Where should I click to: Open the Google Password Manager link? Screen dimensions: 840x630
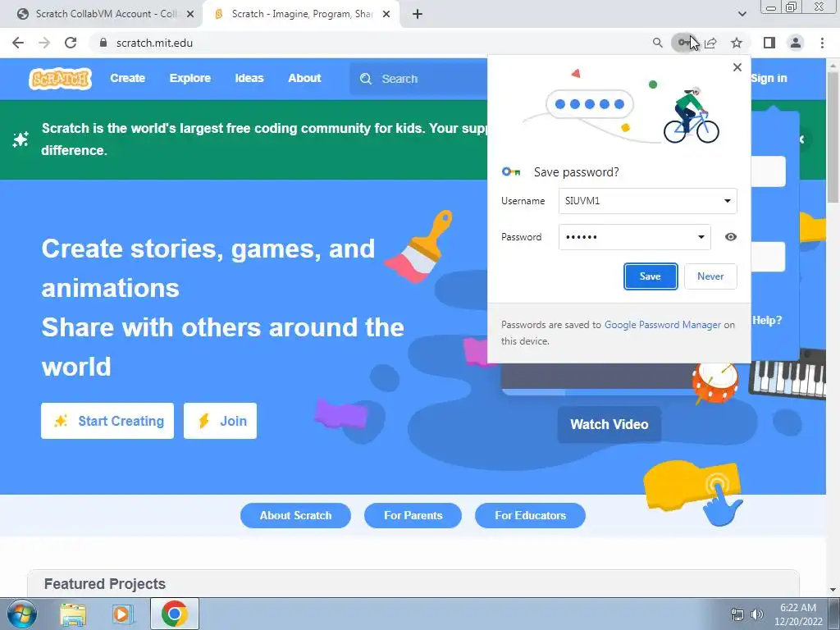[x=663, y=325]
